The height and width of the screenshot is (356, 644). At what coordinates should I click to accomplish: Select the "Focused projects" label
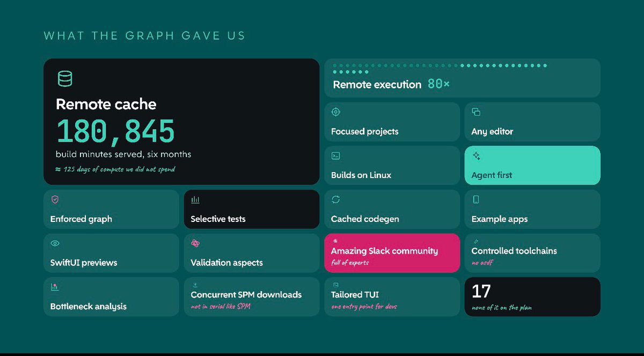point(365,131)
